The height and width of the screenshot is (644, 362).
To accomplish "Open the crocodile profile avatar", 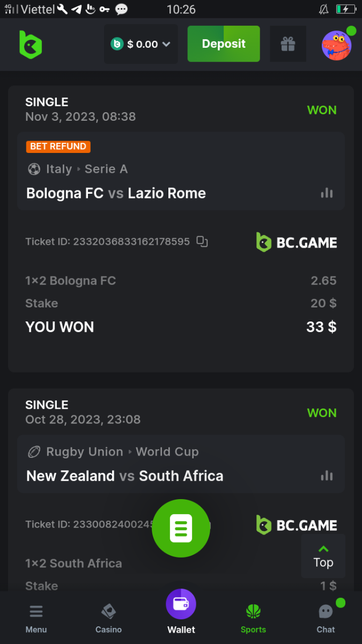I will (x=336, y=45).
